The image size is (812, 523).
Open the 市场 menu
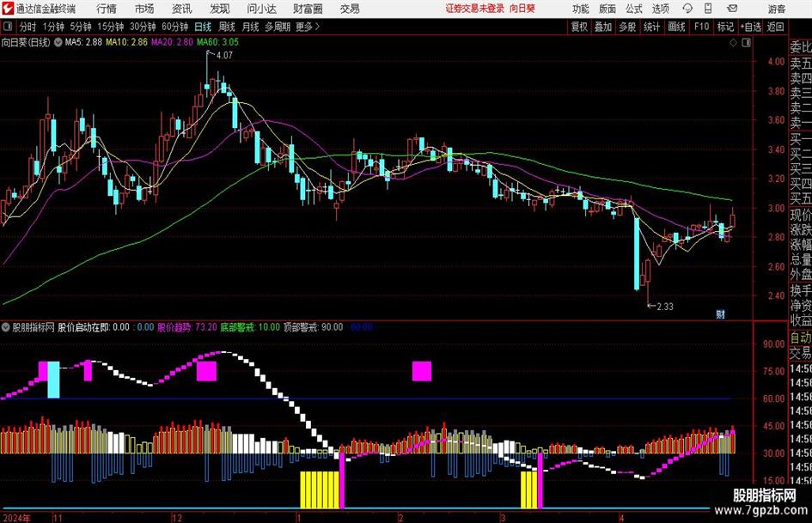click(x=144, y=9)
